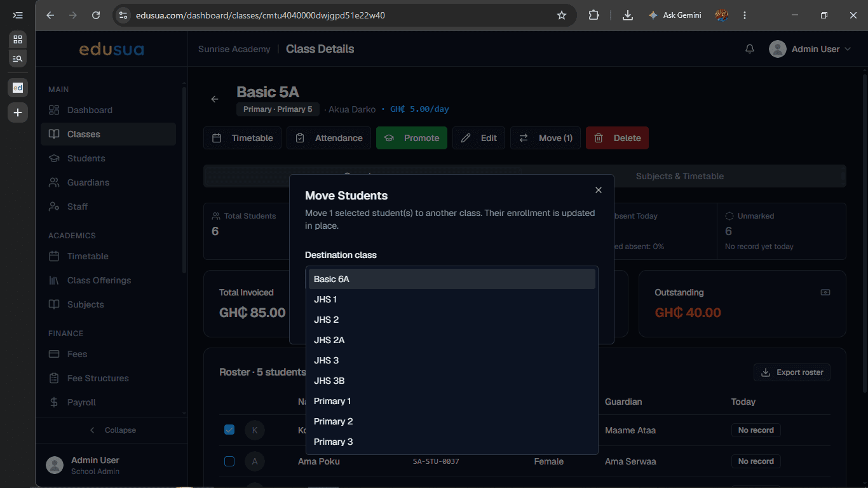The height and width of the screenshot is (488, 868).
Task: Click the Outstanding card's cash icon
Action: 825,292
